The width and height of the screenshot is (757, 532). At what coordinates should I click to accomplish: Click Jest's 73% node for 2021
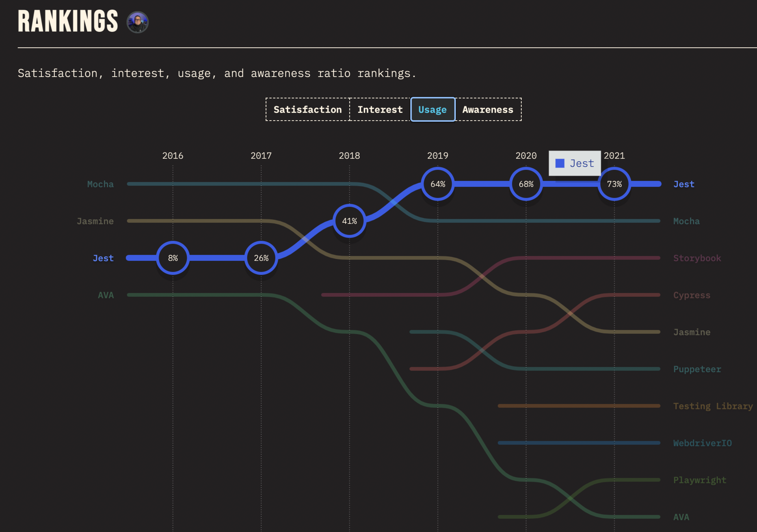tap(614, 184)
